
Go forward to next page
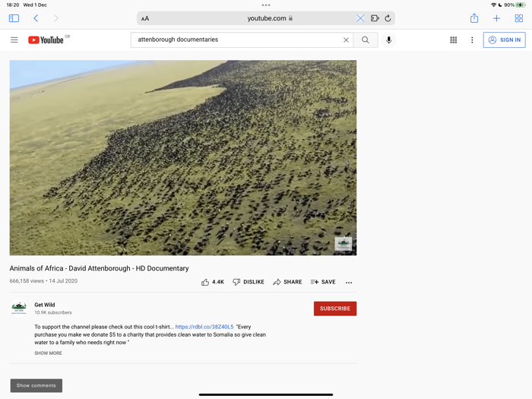56,18
